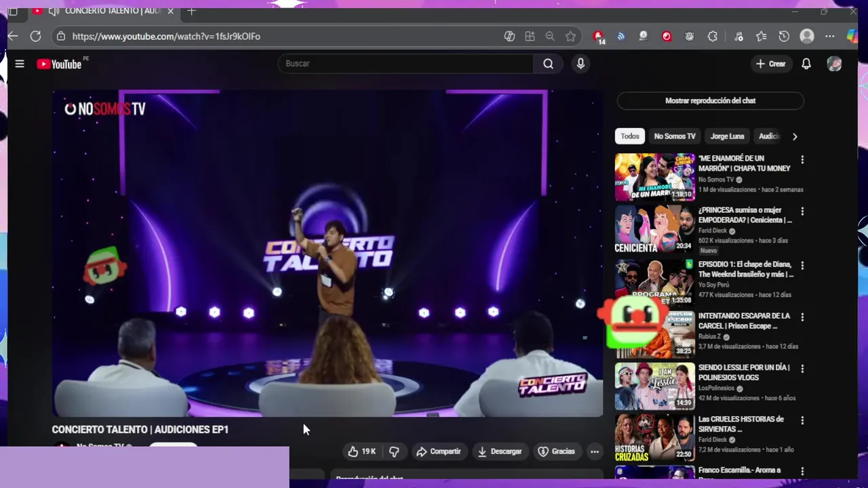Open 'INTENTANDO ESCAPAR DE LA CARCEL' video title
Screen dimensions: 868x488
tap(744, 321)
